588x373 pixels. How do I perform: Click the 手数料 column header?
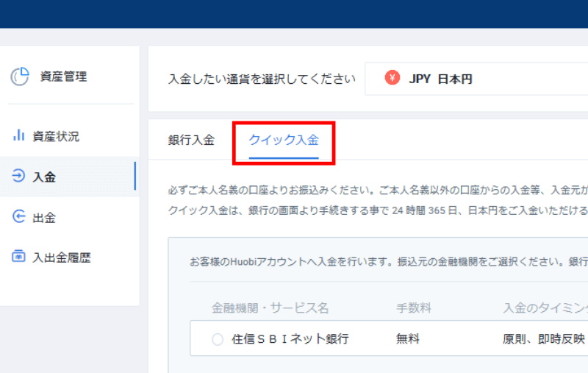pos(412,308)
